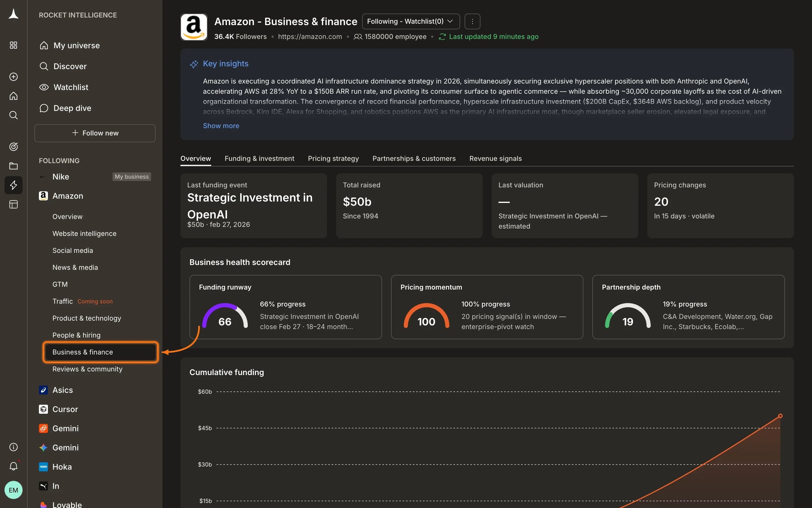Click the magnifier icon in the left rail

14,115
